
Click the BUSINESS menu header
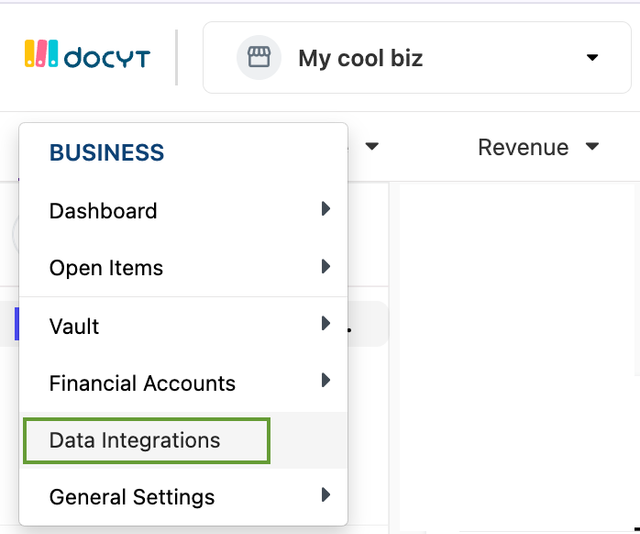click(107, 153)
